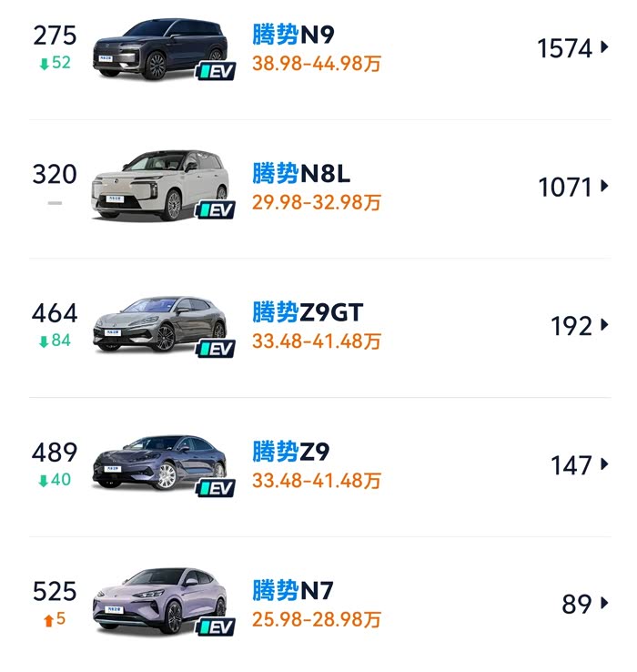Expand the arrow beside sales 192
637x672 pixels.
tap(604, 326)
